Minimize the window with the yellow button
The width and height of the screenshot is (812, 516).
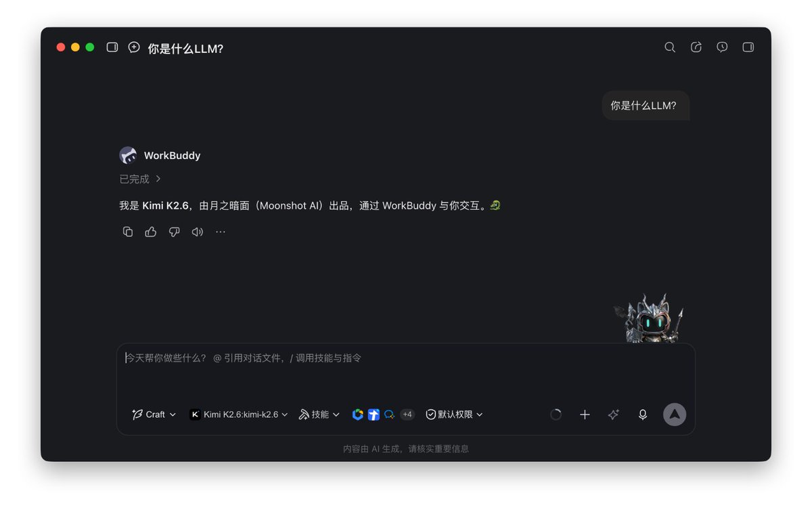75,47
